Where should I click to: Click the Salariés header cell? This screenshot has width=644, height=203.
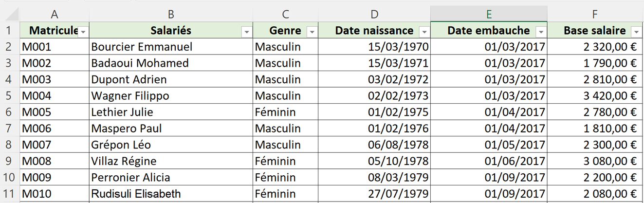point(171,31)
